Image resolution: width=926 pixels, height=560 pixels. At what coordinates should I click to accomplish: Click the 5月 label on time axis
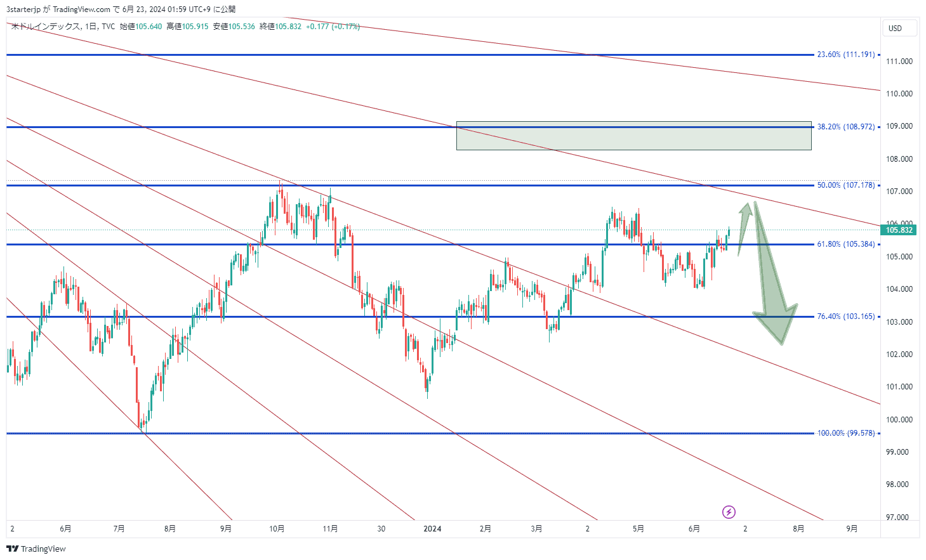tap(638, 529)
